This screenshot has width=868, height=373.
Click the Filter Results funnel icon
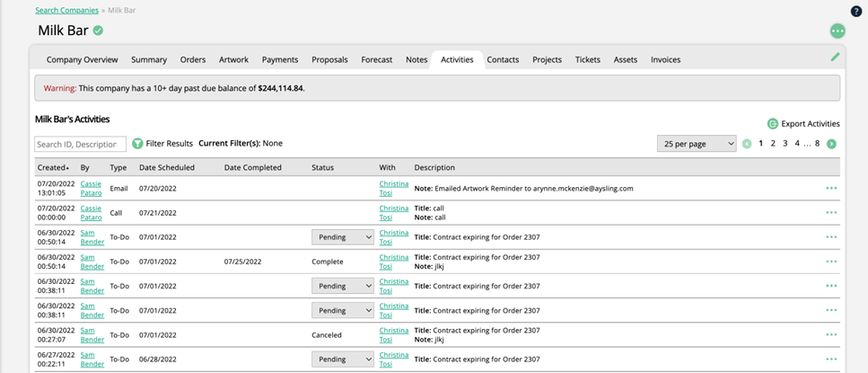point(137,144)
